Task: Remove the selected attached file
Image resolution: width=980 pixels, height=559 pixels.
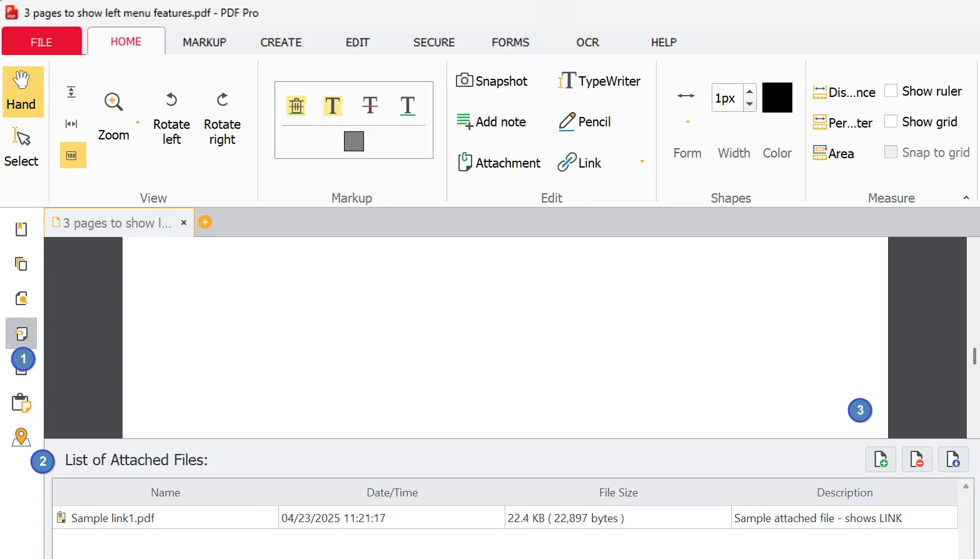Action: click(x=917, y=460)
